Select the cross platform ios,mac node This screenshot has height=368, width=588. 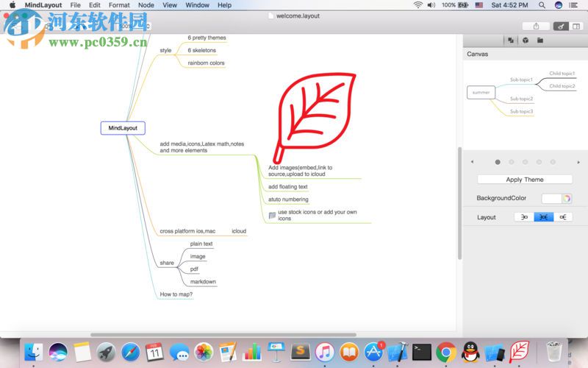click(187, 231)
